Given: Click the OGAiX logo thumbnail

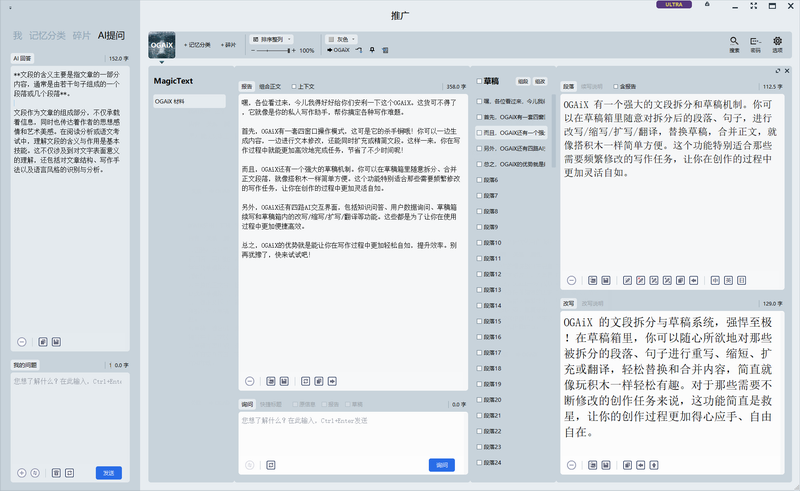Looking at the screenshot, I should (161, 45).
